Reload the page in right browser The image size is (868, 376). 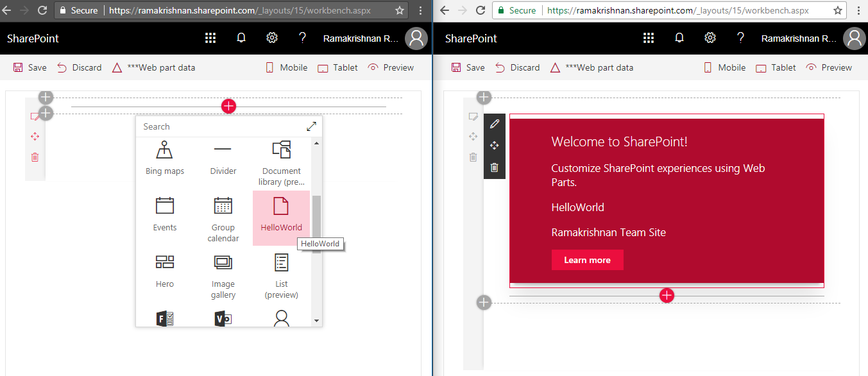(481, 10)
